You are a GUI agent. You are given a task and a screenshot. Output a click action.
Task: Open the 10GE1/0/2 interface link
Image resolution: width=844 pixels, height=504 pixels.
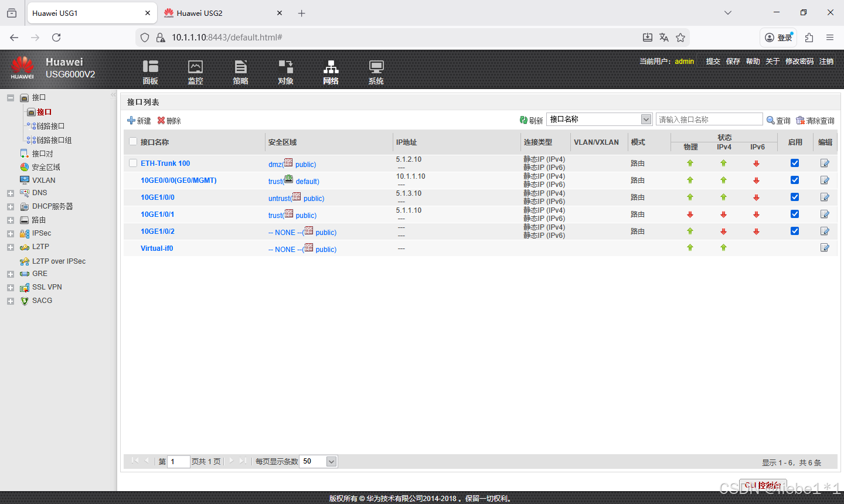pos(158,231)
